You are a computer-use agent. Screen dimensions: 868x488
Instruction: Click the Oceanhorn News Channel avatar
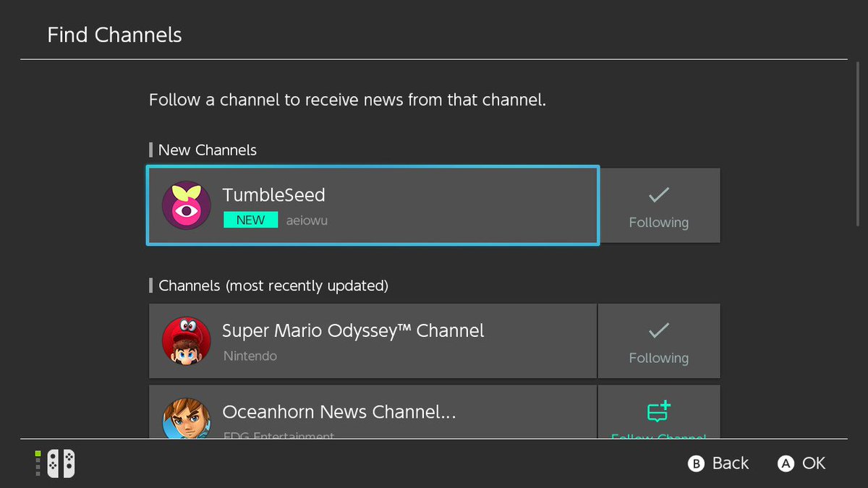tap(187, 418)
